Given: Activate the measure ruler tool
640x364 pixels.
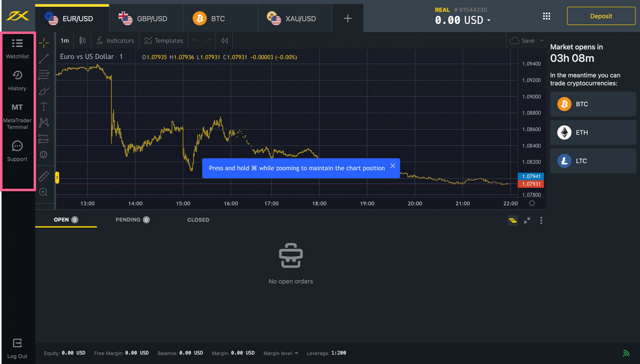Looking at the screenshot, I should [x=44, y=176].
